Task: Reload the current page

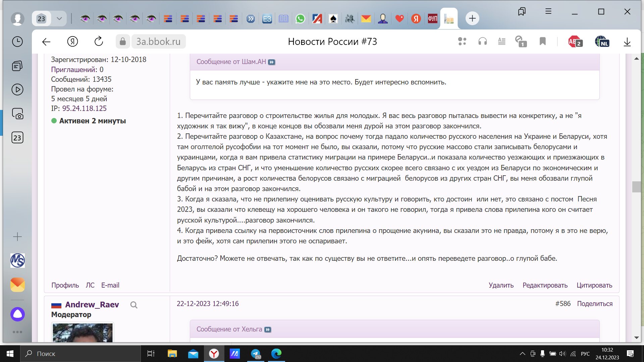Action: click(99, 42)
